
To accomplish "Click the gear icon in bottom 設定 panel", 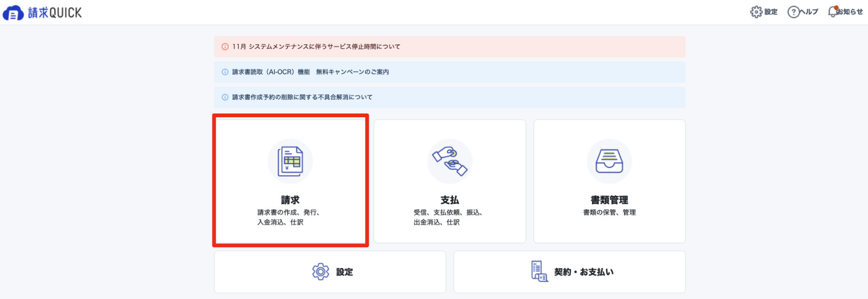I will (x=321, y=272).
